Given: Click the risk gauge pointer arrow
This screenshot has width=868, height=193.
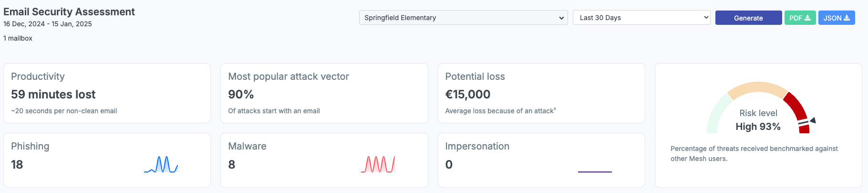Looking at the screenshot, I should point(813,120).
